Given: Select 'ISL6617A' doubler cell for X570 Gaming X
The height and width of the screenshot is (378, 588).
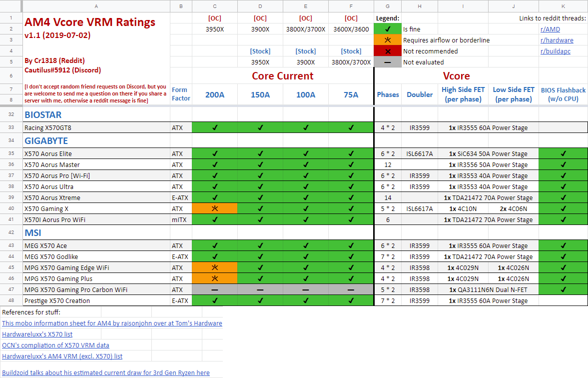Looking at the screenshot, I should [420, 208].
